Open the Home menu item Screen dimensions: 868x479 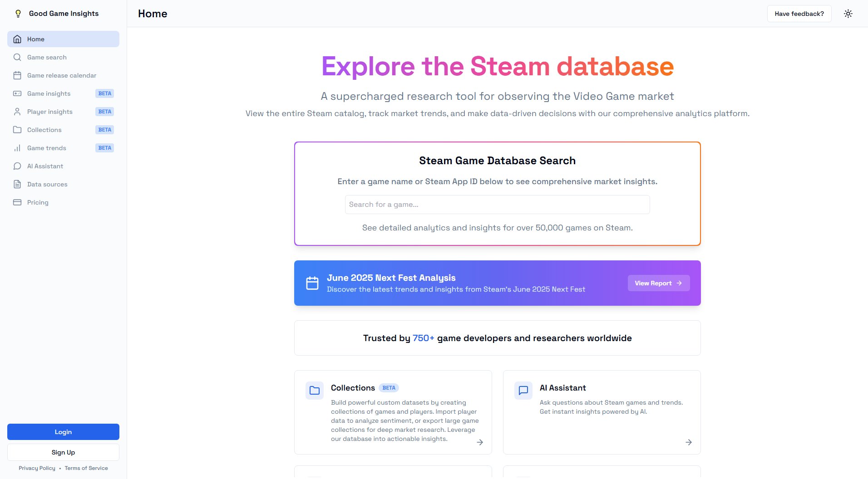pos(63,39)
